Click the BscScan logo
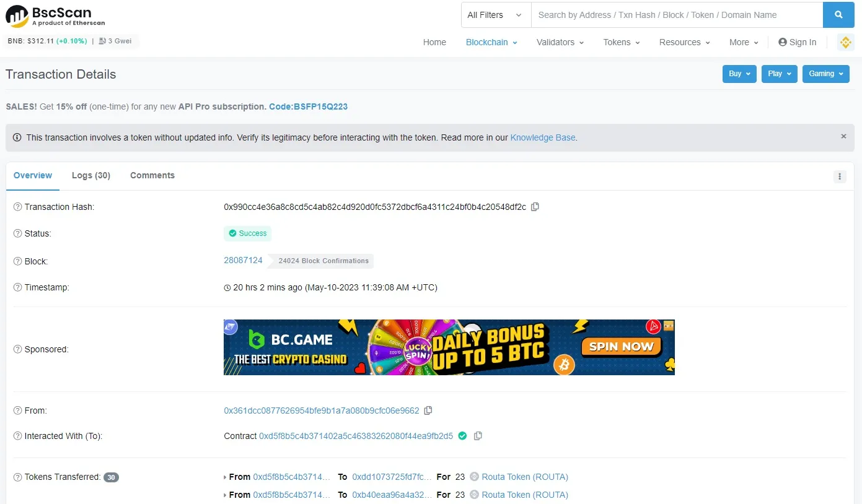This screenshot has height=504, width=862. pos(56,17)
